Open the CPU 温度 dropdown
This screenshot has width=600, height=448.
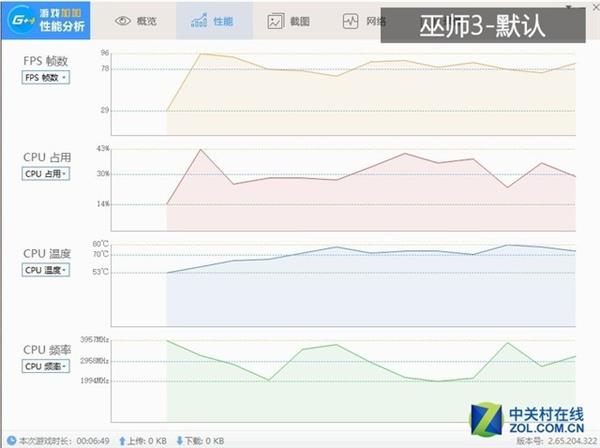click(x=46, y=270)
